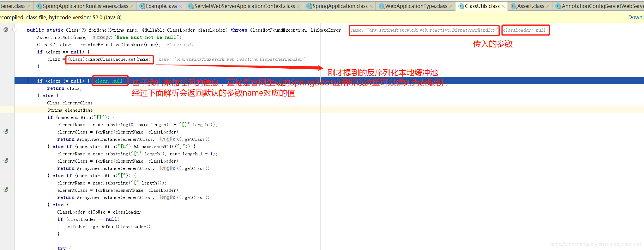Click the 'if (classLoader == null)' line

click(x=91, y=219)
